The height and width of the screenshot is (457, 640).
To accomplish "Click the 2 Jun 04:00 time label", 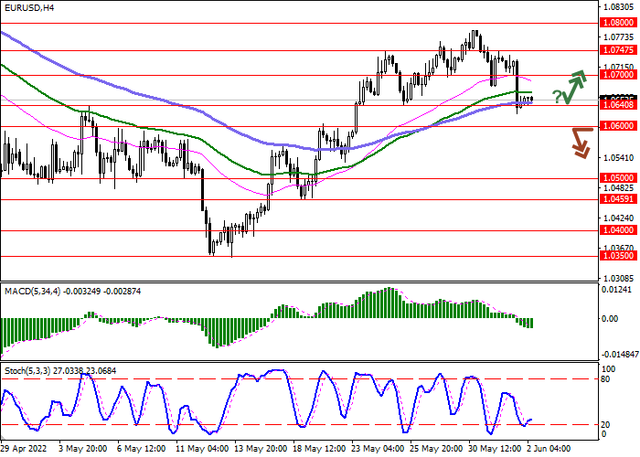I will pos(549,448).
